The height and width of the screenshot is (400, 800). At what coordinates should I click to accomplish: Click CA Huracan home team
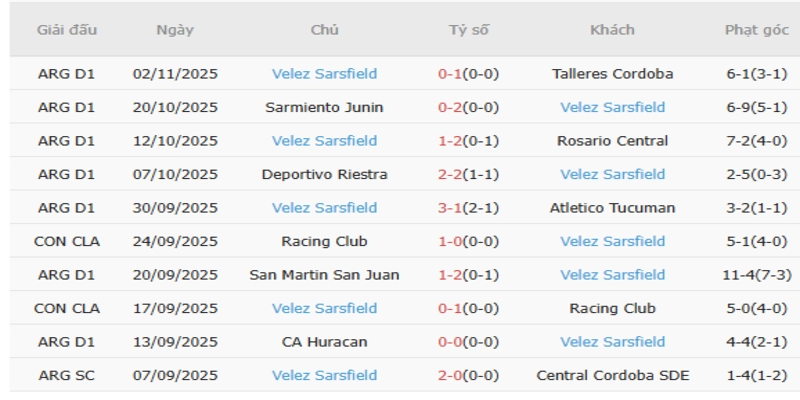(324, 342)
